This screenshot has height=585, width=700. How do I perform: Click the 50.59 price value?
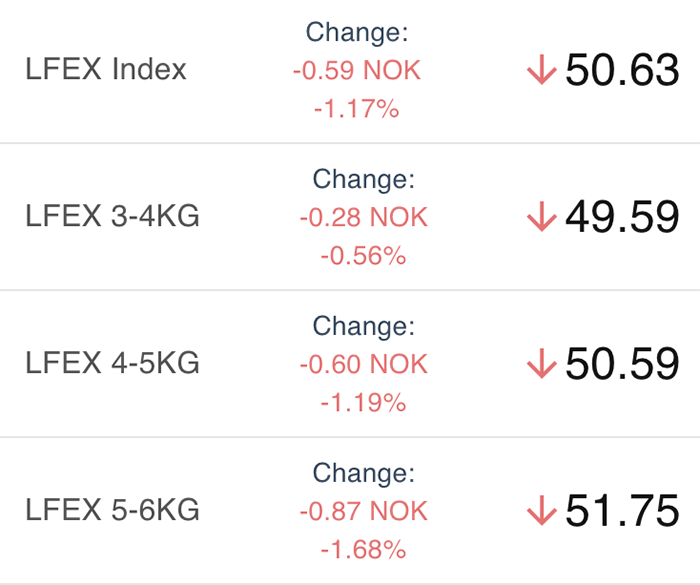pyautogui.click(x=622, y=364)
